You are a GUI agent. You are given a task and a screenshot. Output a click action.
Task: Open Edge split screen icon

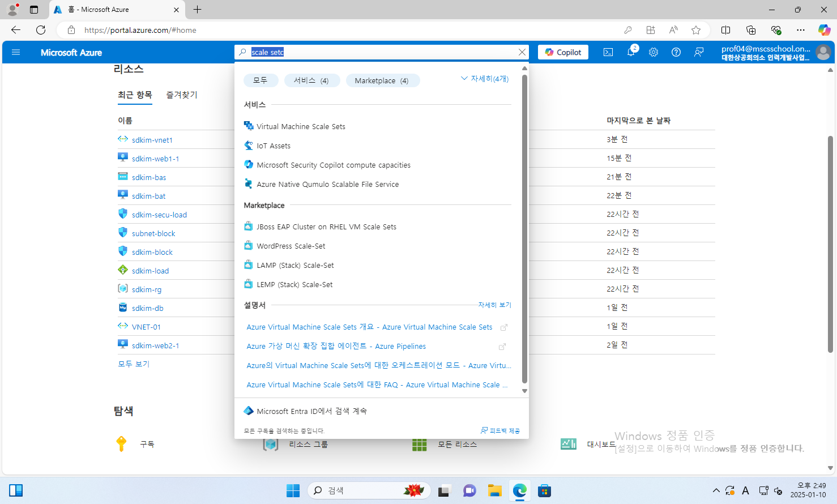click(725, 30)
